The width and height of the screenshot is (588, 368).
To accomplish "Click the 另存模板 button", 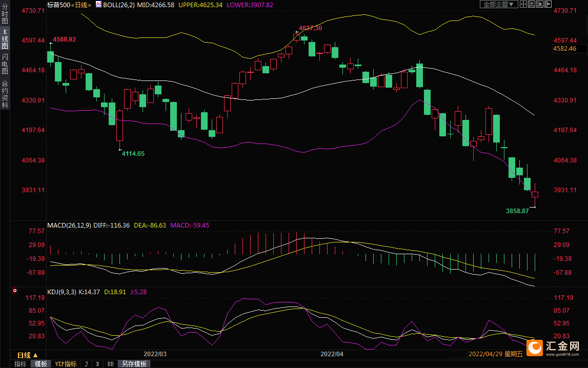I will point(134,364).
